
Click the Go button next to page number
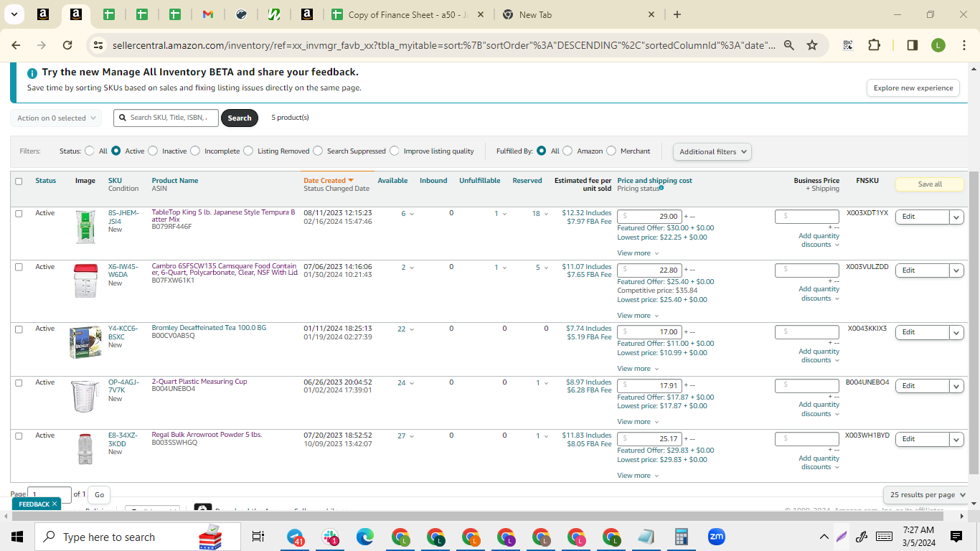click(99, 494)
